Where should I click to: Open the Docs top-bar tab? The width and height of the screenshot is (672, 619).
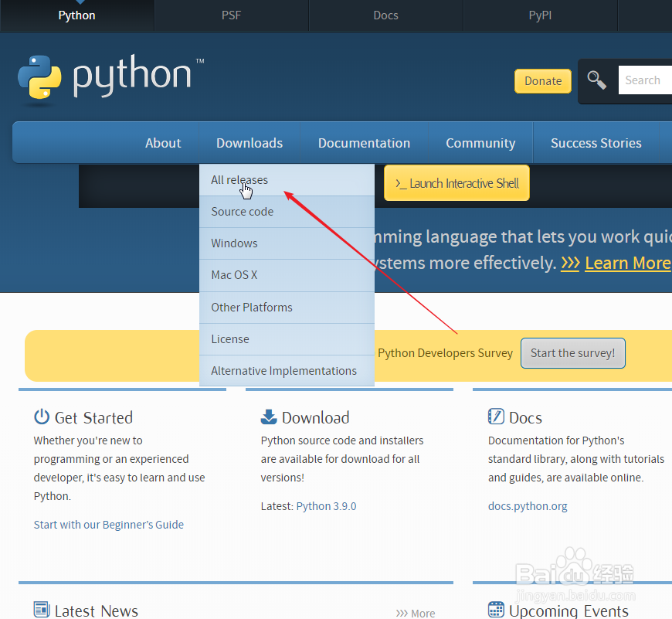click(385, 15)
